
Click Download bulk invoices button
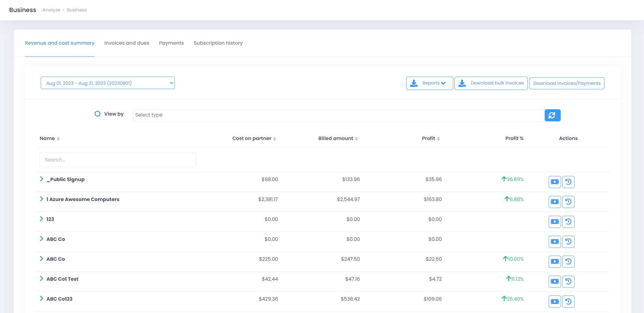[x=491, y=83]
